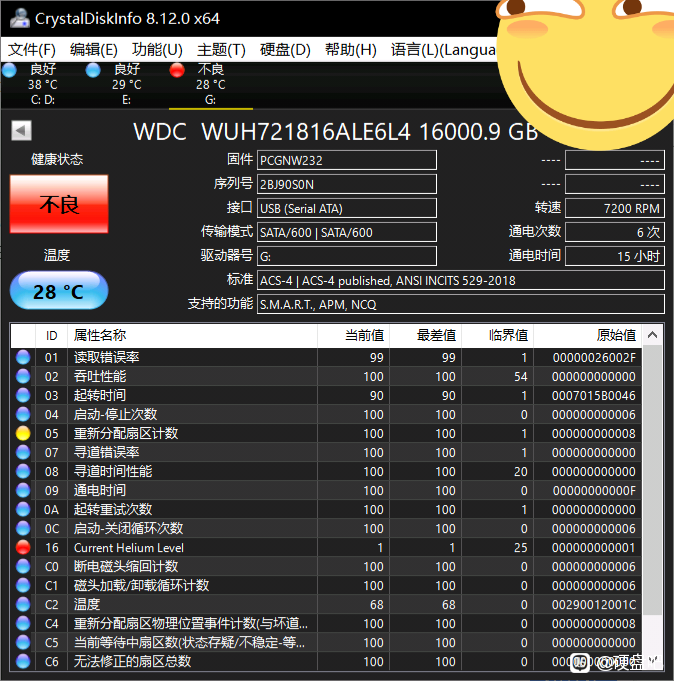Click the 属性名称 column header
Image resolution: width=674 pixels, height=681 pixels.
coord(192,335)
